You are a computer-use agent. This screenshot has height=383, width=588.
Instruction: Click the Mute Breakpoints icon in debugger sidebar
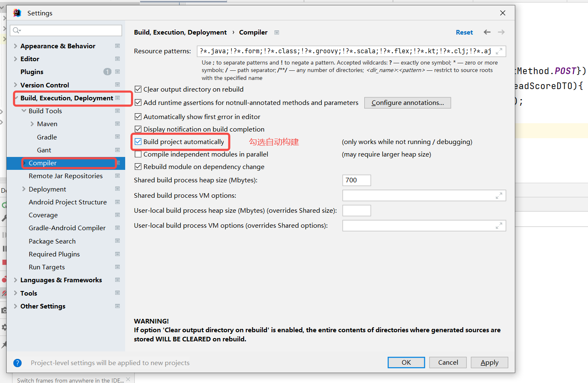pos(3,293)
